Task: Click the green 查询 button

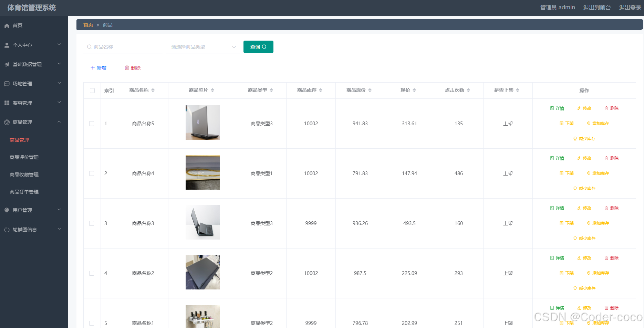Action: (x=258, y=47)
